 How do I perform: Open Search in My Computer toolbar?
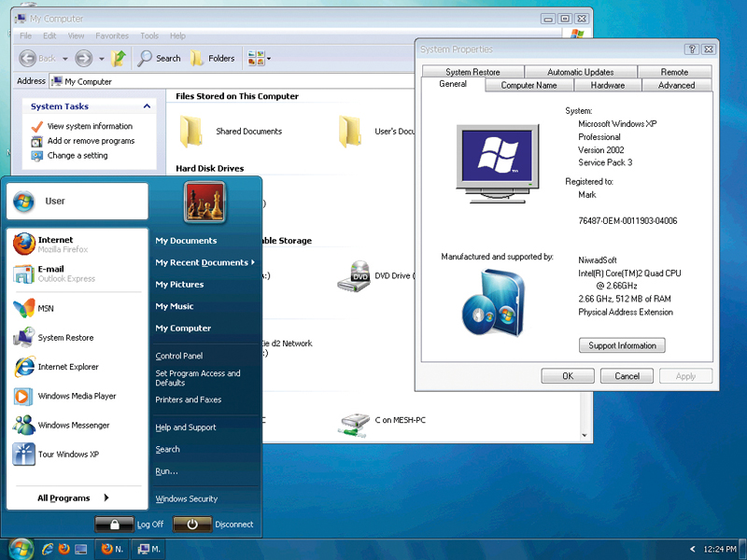pos(159,58)
